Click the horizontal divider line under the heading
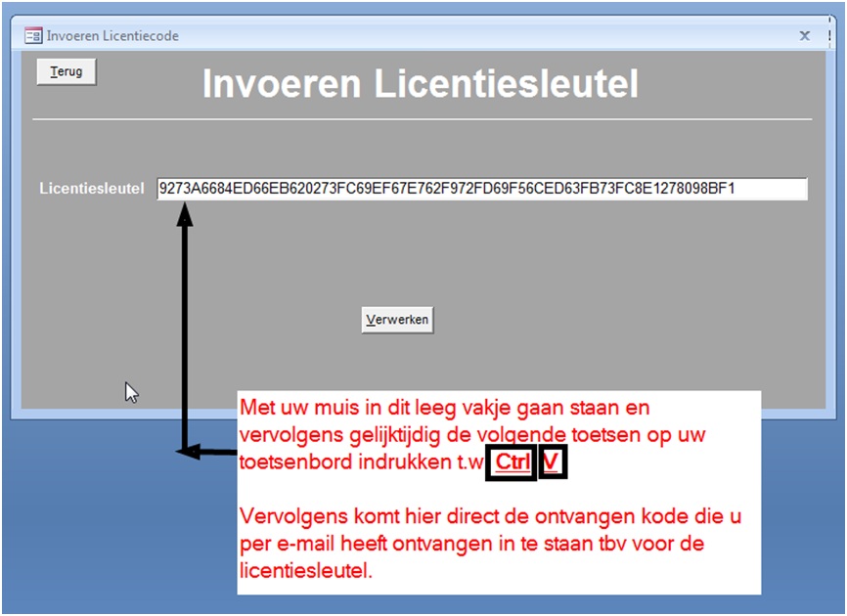 point(423,119)
